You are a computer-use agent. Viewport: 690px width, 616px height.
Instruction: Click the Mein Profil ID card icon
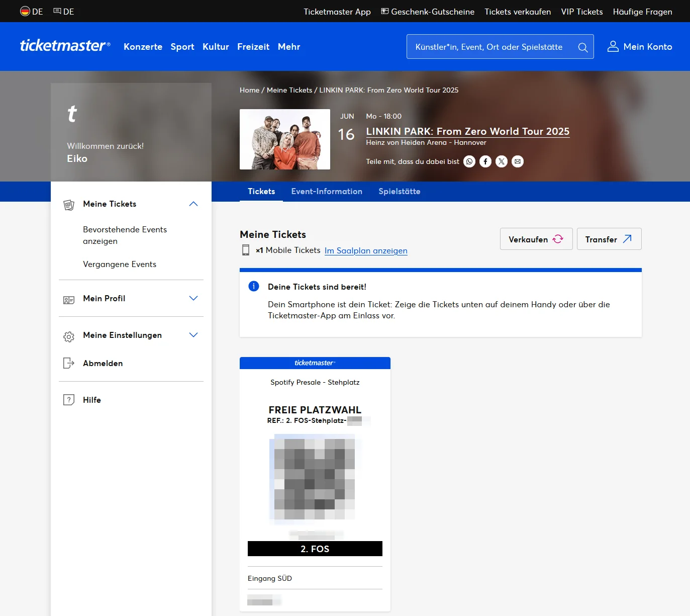(69, 300)
